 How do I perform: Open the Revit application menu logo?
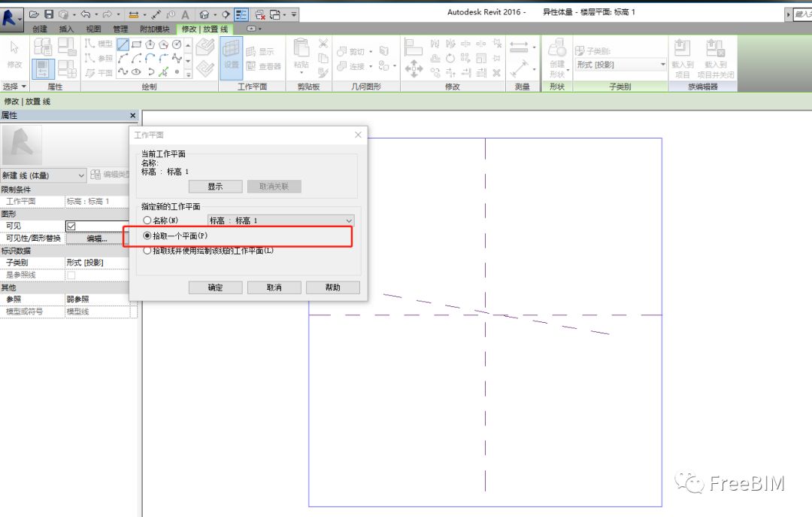pyautogui.click(x=11, y=16)
